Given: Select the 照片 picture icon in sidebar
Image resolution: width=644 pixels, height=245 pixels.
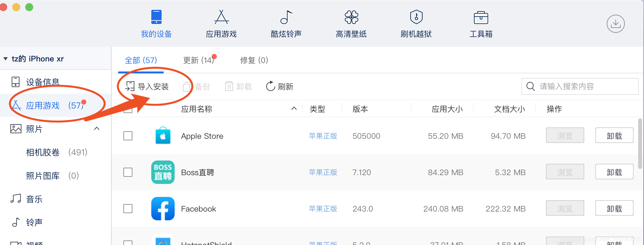Looking at the screenshot, I should [16, 129].
